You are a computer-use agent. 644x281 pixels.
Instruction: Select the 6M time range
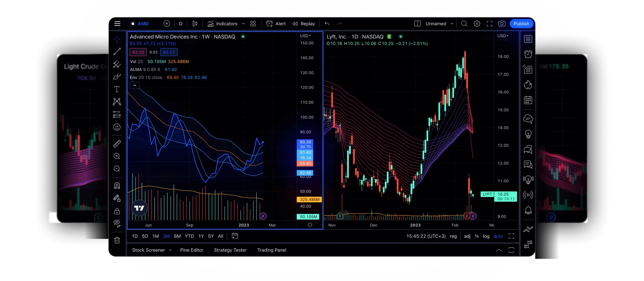click(x=177, y=236)
